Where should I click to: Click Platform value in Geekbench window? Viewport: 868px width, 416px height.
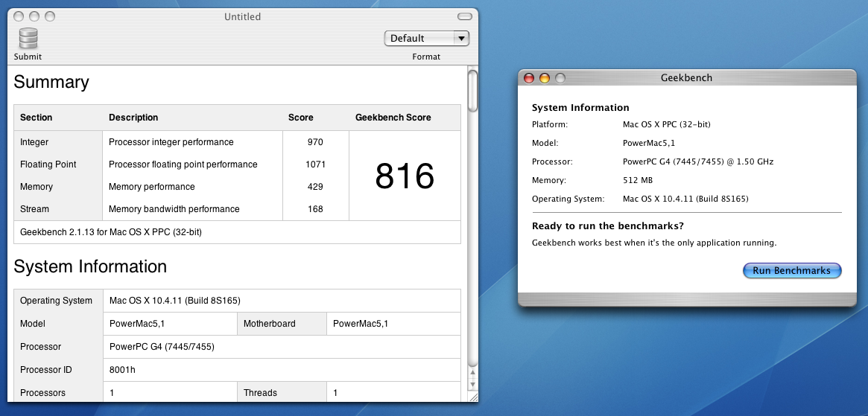tap(667, 124)
